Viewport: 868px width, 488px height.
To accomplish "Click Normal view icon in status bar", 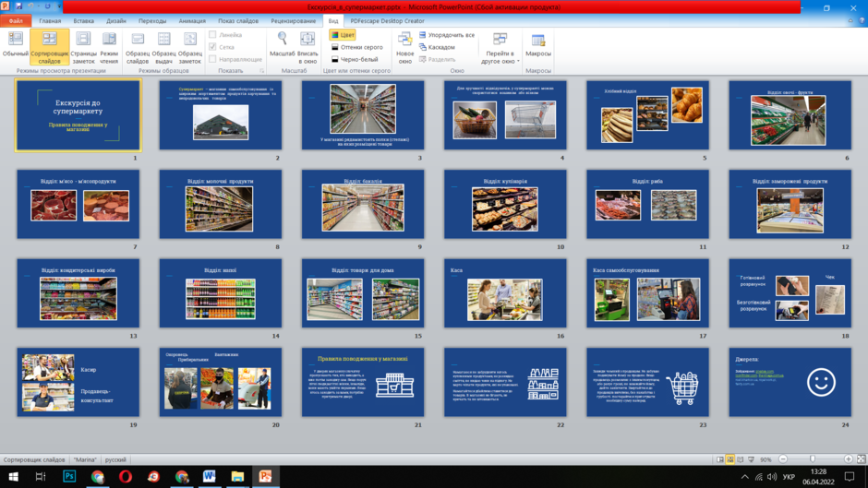I will pos(719,459).
